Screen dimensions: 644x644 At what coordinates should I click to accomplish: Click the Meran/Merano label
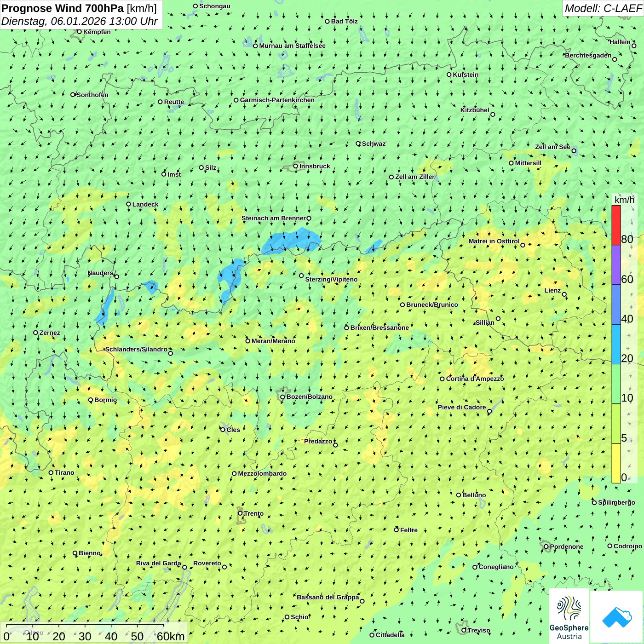tap(273, 341)
